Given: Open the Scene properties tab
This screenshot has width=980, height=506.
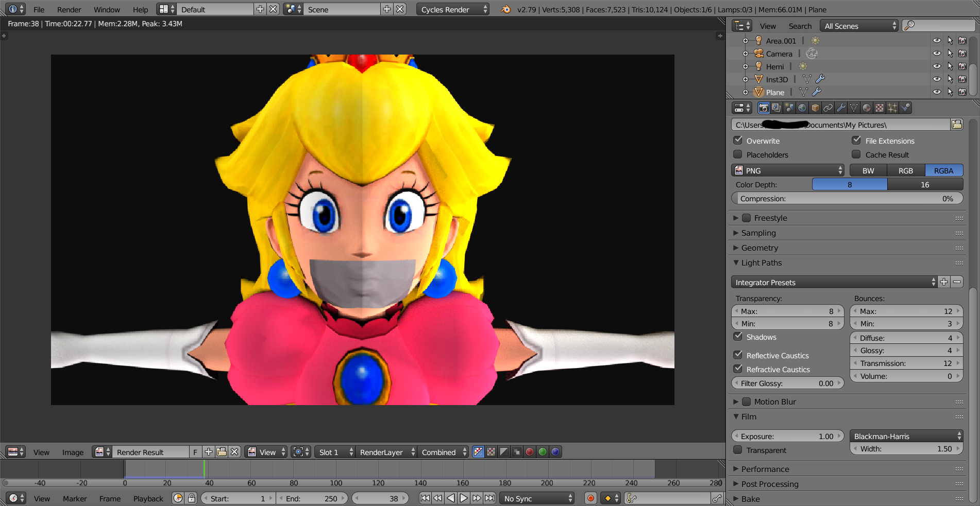Looking at the screenshot, I should pos(789,108).
